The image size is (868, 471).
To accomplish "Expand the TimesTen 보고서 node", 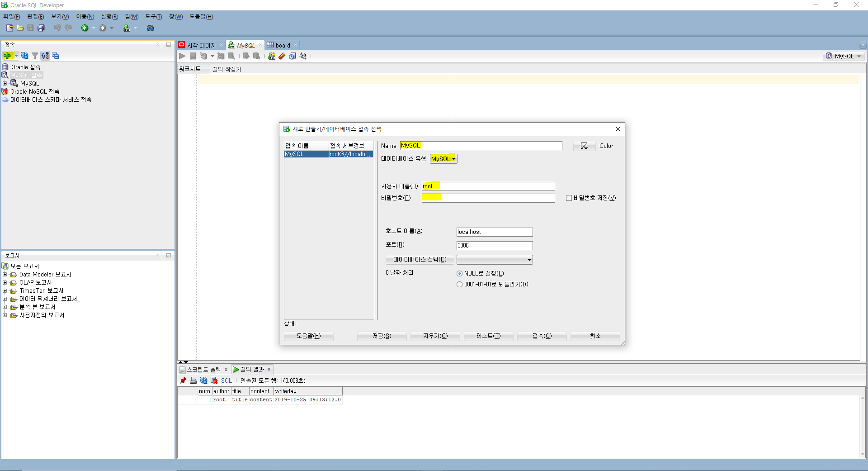I will [5, 291].
